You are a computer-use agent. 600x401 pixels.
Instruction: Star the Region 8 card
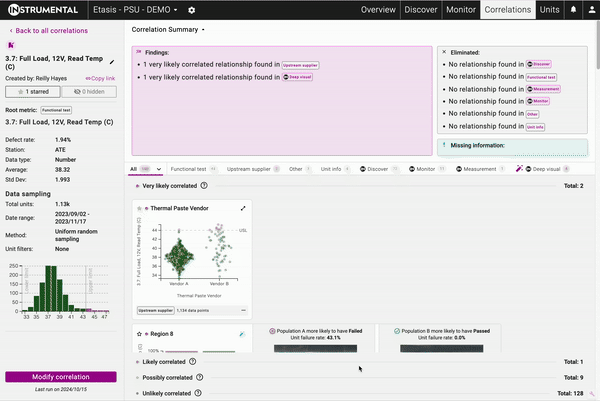click(x=139, y=334)
